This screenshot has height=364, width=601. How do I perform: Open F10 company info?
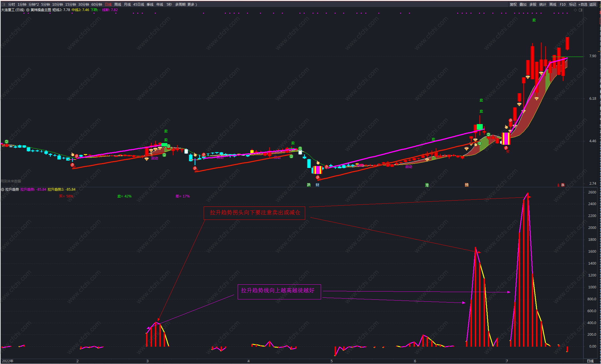[562, 4]
